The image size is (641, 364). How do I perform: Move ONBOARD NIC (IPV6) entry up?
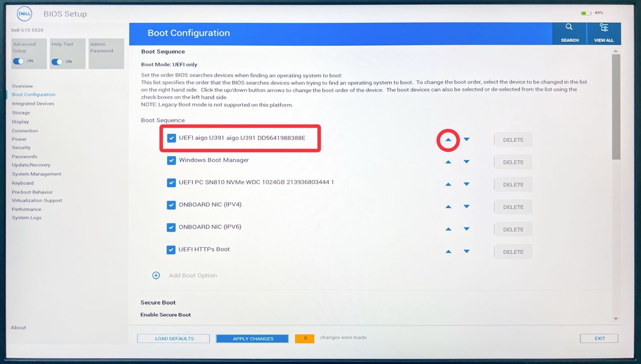(448, 229)
